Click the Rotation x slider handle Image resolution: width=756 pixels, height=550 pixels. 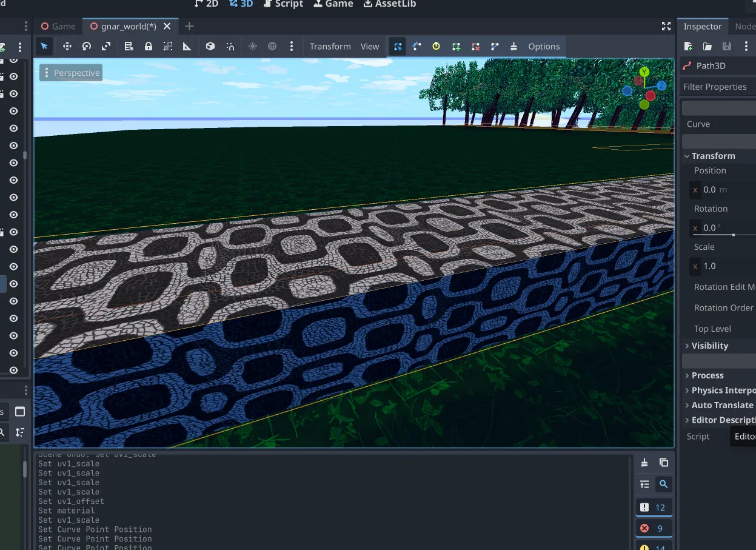tap(734, 235)
